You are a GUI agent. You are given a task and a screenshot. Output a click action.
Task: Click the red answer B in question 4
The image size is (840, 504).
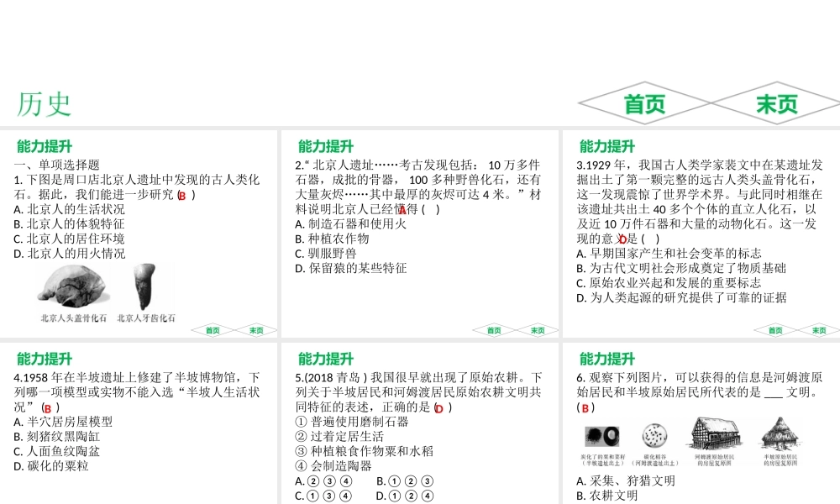[x=48, y=409]
